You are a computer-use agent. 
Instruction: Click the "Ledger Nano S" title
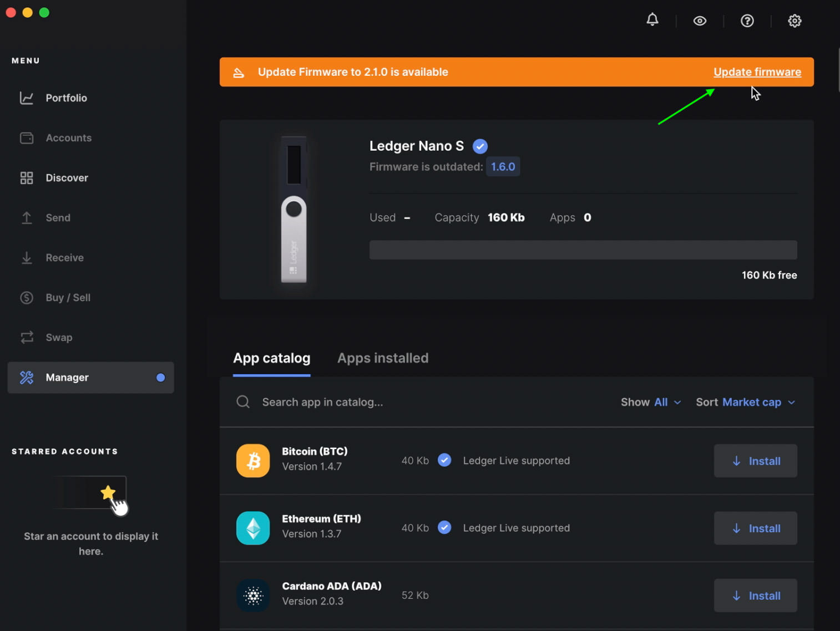click(417, 146)
